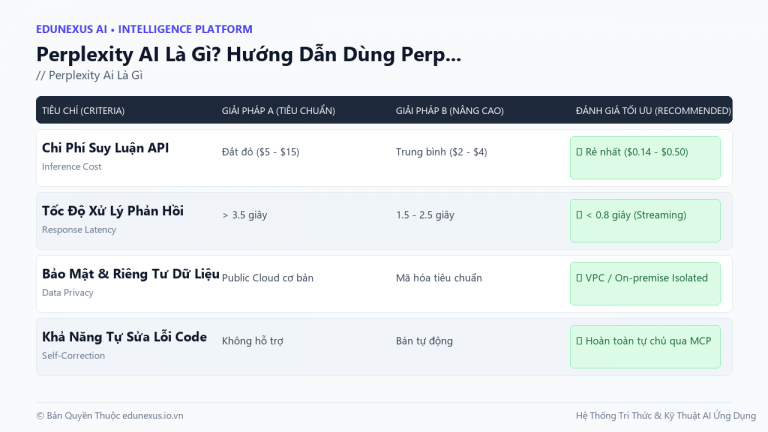Click the green 'VPC / On-premise Isolated' badge
The width and height of the screenshot is (768, 432).
pyautogui.click(x=645, y=284)
